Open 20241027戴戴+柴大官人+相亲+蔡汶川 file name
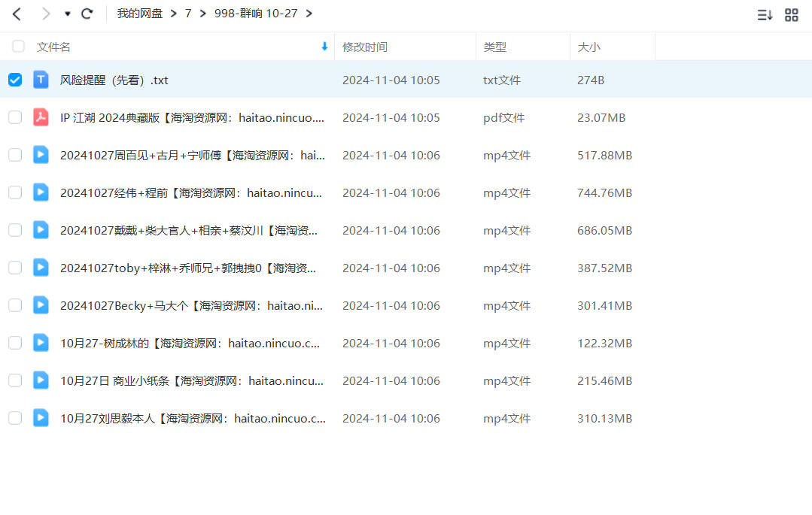Viewport: 812px width, 515px height. pyautogui.click(x=189, y=230)
